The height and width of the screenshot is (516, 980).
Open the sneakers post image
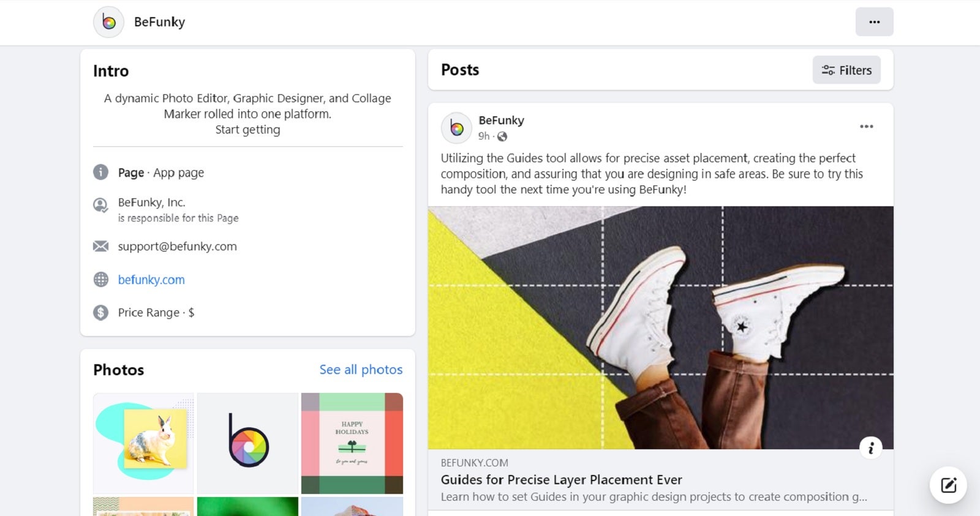click(x=660, y=327)
